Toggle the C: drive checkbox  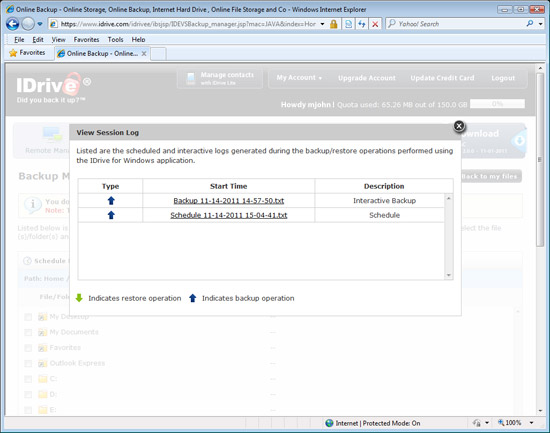pos(28,379)
